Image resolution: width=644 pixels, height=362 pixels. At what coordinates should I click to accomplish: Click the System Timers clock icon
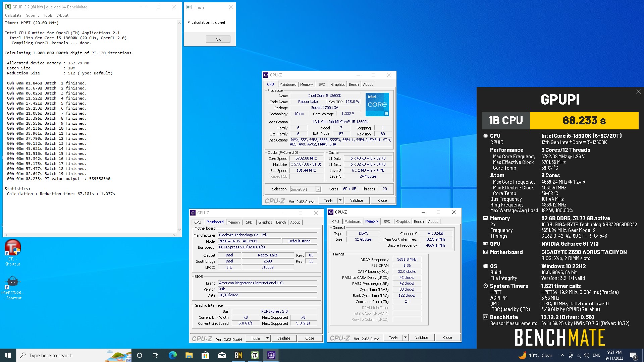point(485,286)
